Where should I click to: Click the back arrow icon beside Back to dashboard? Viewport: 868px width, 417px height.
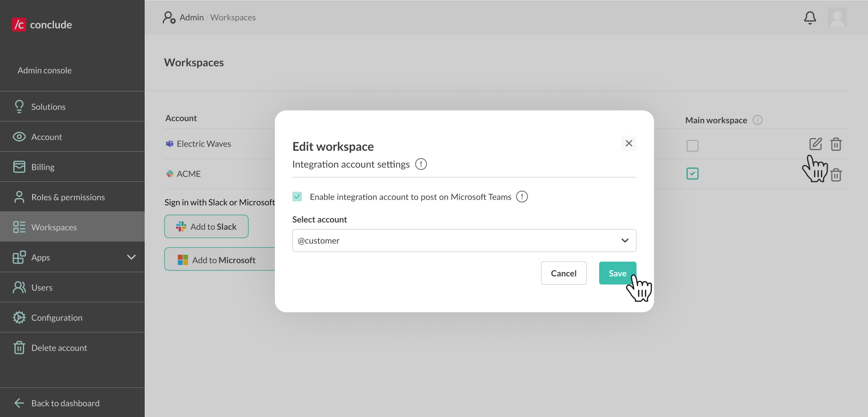click(x=19, y=403)
